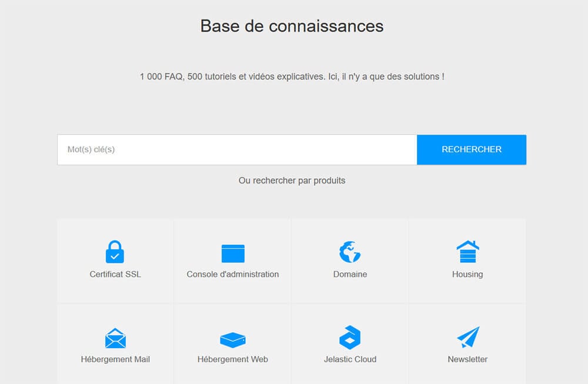
Task: Open the Newsletter paper plane icon
Action: (467, 335)
